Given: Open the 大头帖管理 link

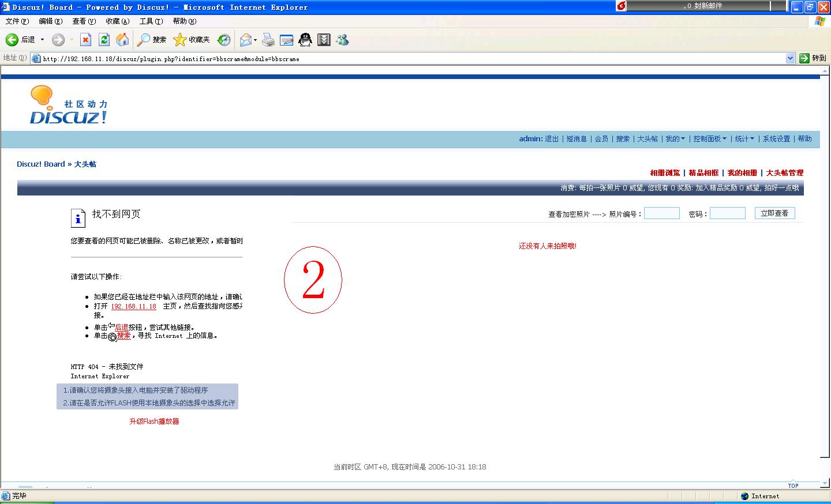Looking at the screenshot, I should (x=785, y=173).
